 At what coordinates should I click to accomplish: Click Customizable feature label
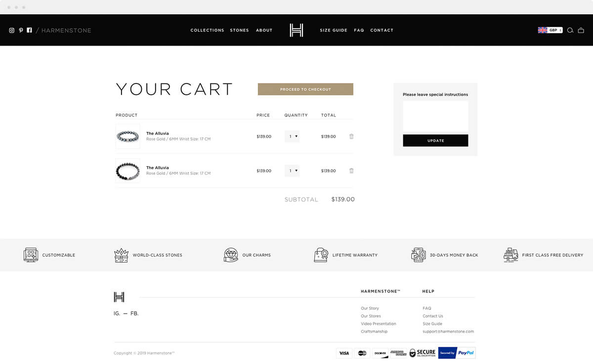click(x=59, y=255)
